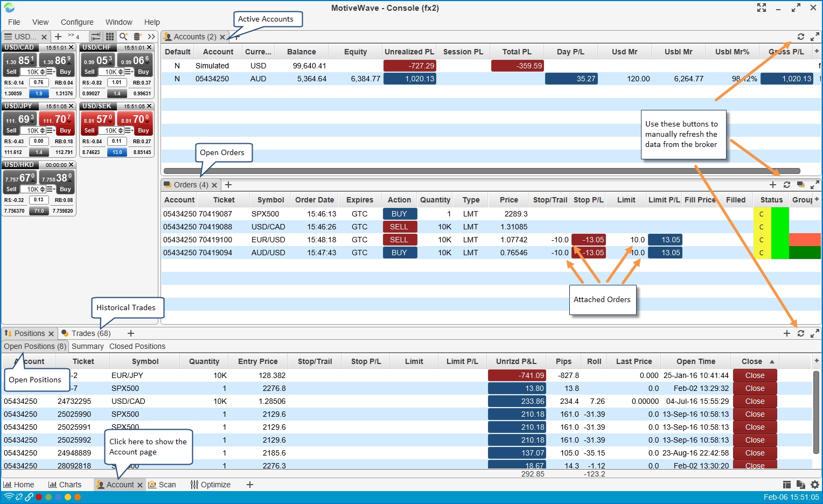Screen dimensions: 823x504
Task: Open the View menu
Action: point(40,22)
